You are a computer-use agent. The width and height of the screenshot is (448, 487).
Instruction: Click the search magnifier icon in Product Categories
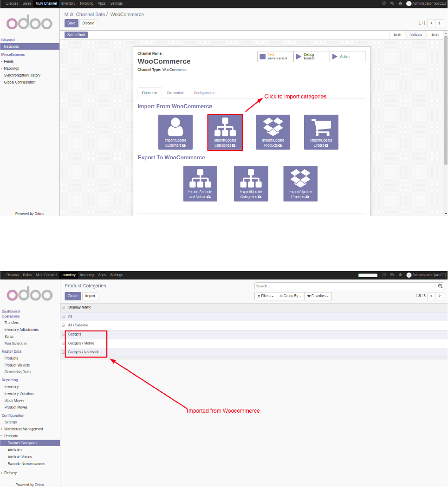click(440, 286)
